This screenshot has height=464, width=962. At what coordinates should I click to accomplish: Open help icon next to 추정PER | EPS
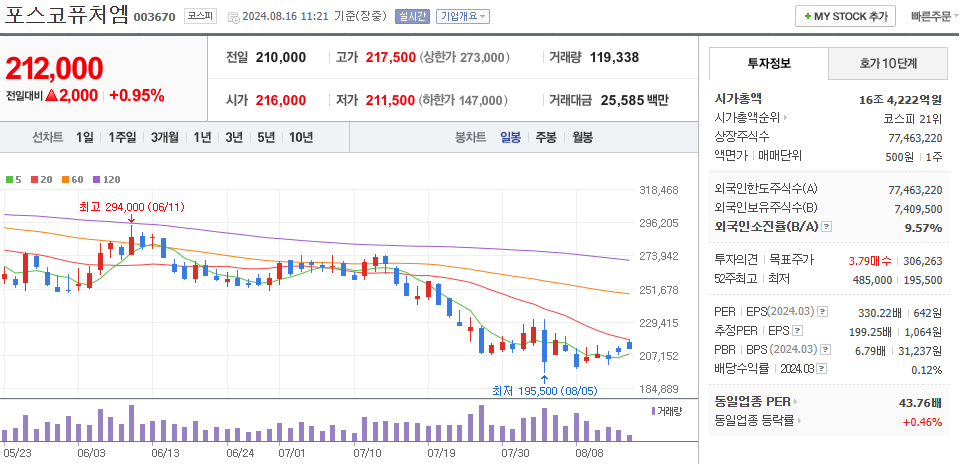(797, 331)
